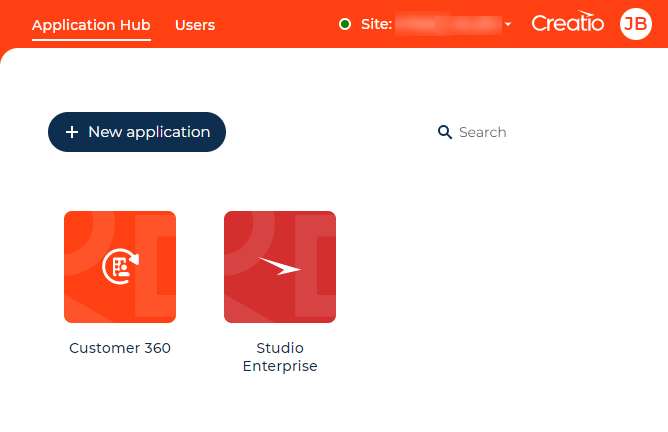
Task: Click the Site: label text
Action: pyautogui.click(x=377, y=24)
